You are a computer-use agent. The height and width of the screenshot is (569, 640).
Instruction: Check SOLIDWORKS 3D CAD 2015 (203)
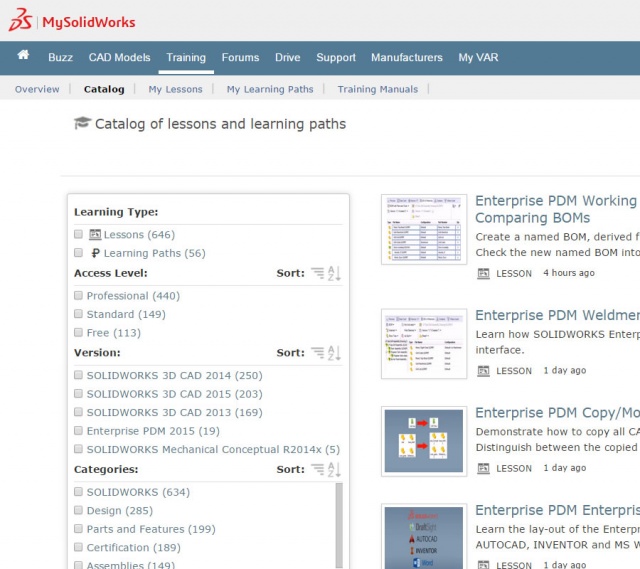point(78,394)
